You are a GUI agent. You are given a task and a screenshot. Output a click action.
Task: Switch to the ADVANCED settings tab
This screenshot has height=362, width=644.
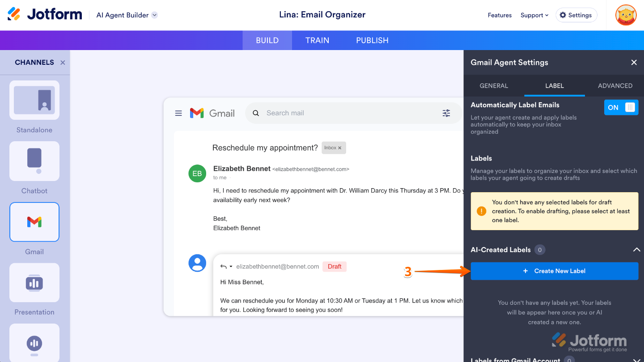pos(615,86)
